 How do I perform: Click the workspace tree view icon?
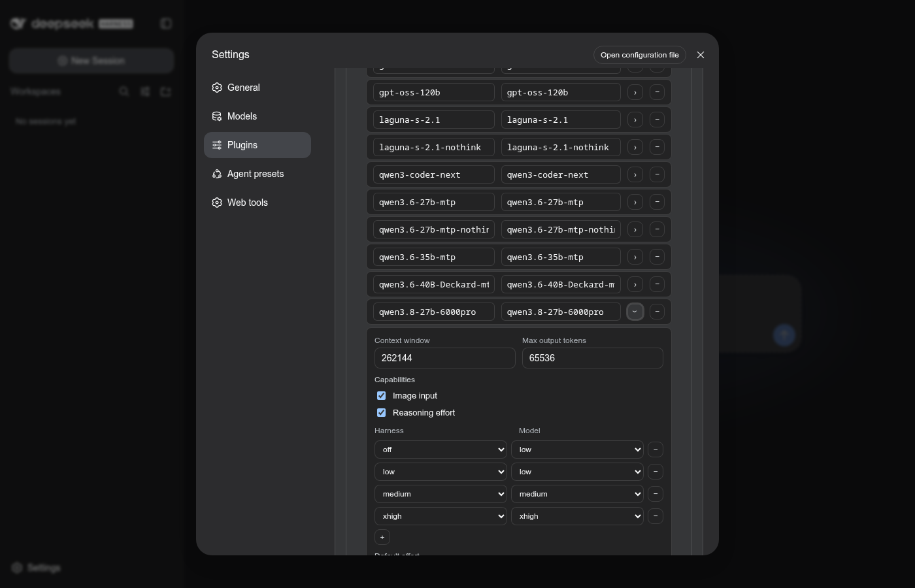[145, 91]
